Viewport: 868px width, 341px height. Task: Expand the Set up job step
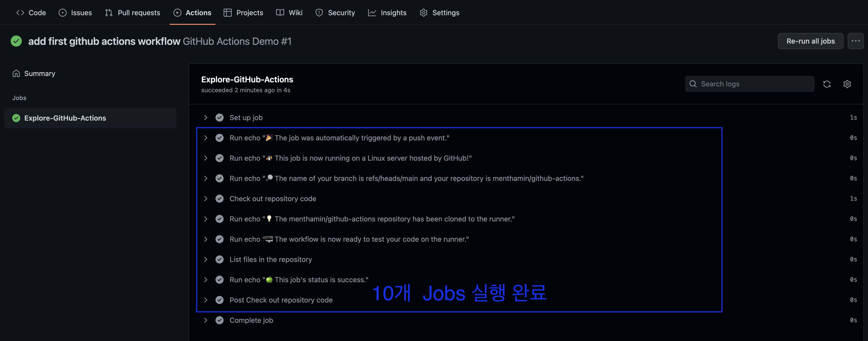coord(206,118)
